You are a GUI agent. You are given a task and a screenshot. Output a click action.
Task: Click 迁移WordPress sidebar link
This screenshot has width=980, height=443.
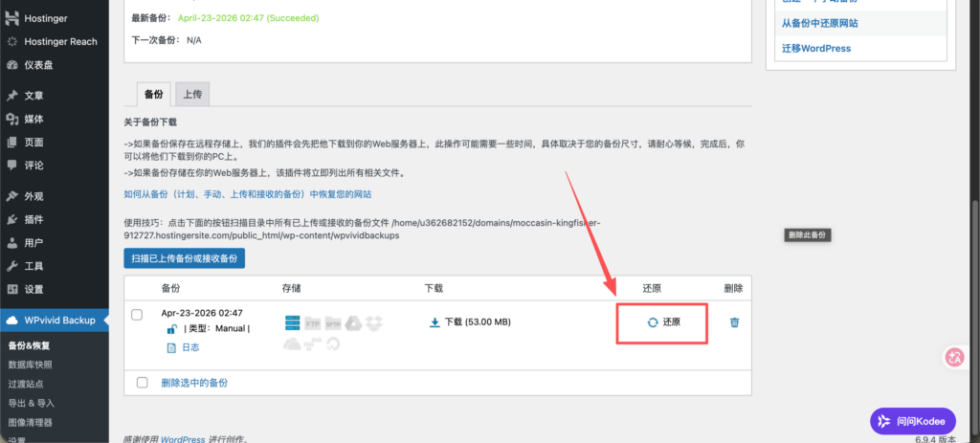816,48
